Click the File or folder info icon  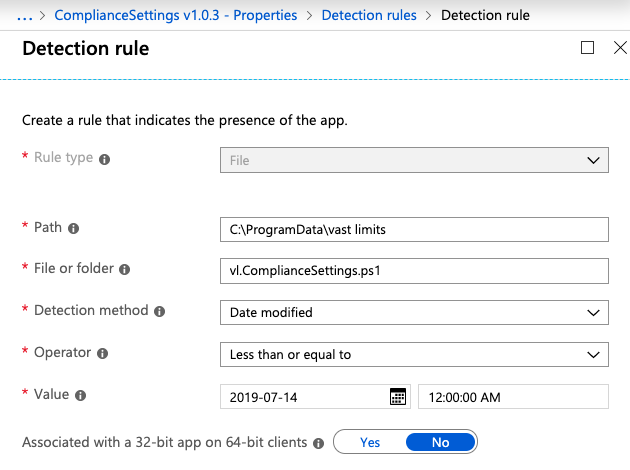(125, 270)
